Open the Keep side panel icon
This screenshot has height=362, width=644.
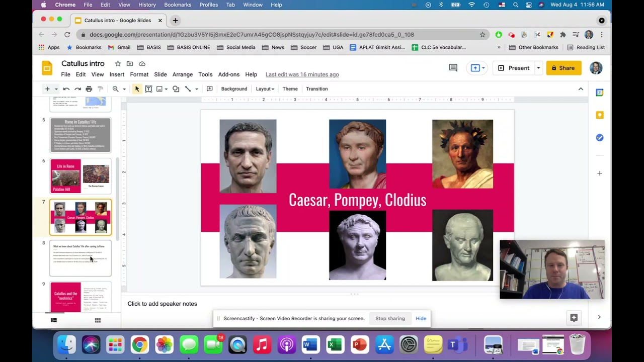[599, 115]
